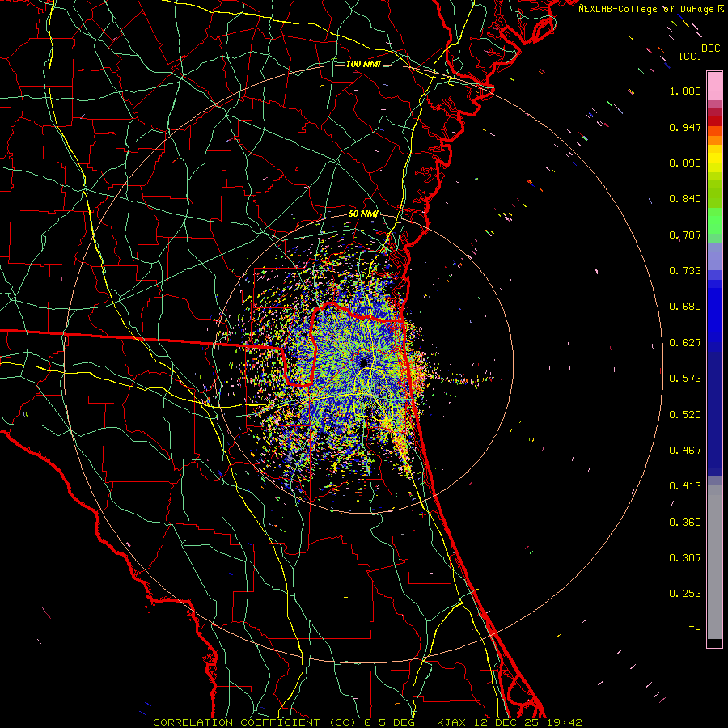The width and height of the screenshot is (728, 728).
Task: Click the black radar site dot at the rings' center
Action: 363,362
